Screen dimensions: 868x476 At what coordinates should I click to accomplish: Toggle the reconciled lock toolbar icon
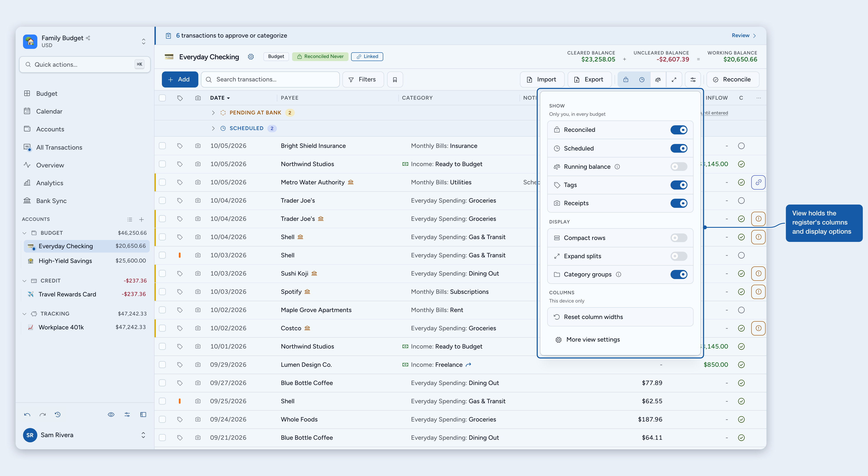click(x=626, y=79)
